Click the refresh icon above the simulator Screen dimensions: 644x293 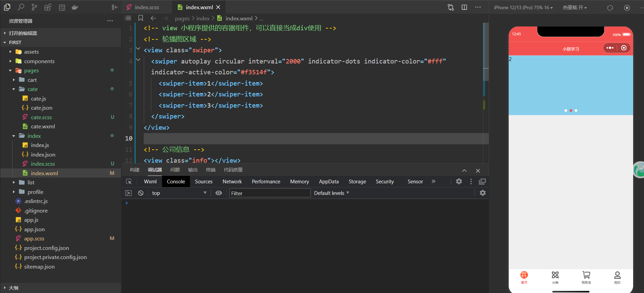[610, 7]
